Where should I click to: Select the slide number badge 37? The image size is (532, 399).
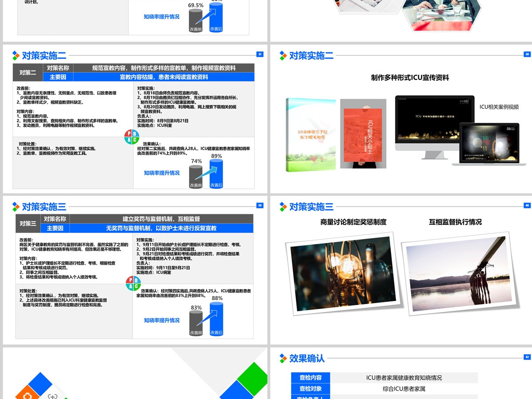(x=260, y=55)
